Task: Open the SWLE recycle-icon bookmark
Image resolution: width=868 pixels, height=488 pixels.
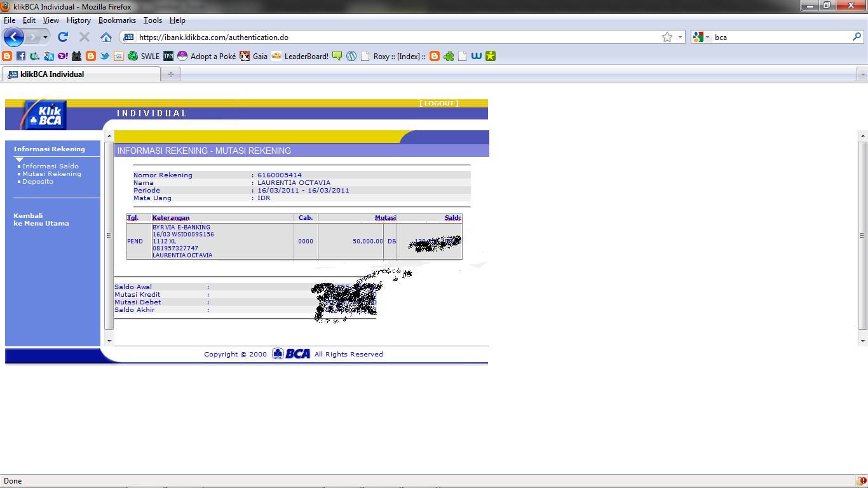Action: click(x=143, y=56)
